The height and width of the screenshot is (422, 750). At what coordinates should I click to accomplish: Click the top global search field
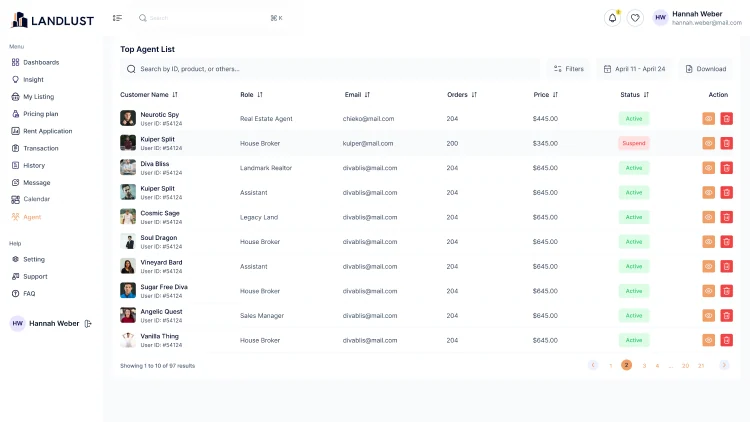210,18
